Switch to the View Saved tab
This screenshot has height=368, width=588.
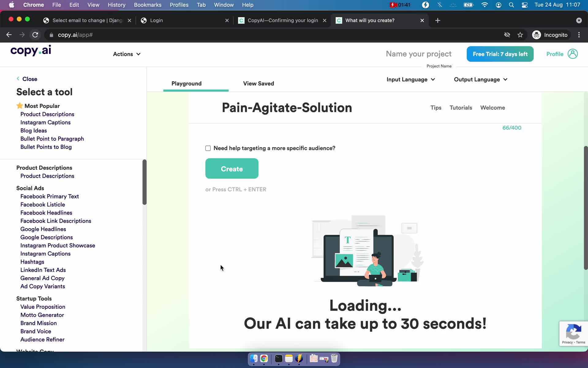258,83
